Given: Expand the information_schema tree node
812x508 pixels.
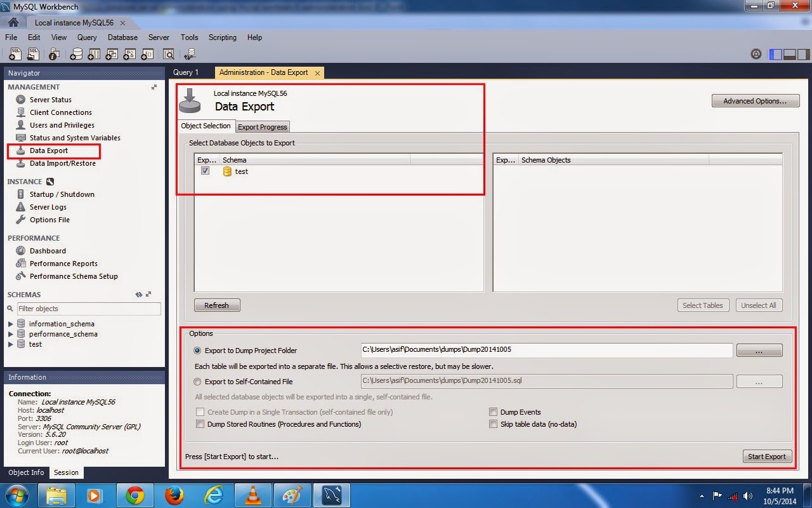Looking at the screenshot, I should pos(11,324).
